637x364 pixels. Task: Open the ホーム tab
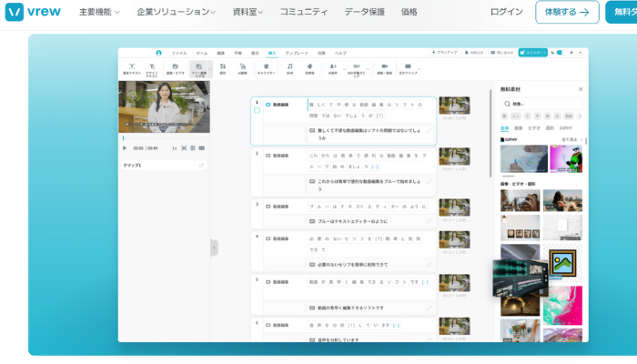point(202,53)
